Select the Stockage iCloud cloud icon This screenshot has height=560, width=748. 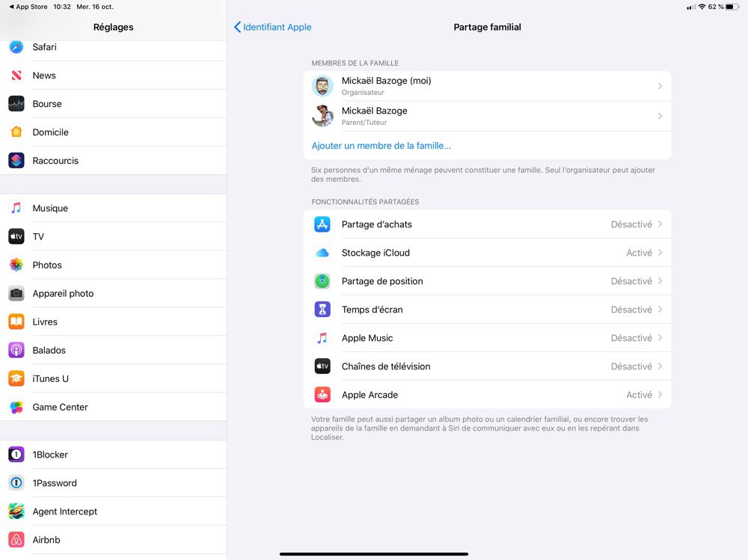click(x=322, y=253)
